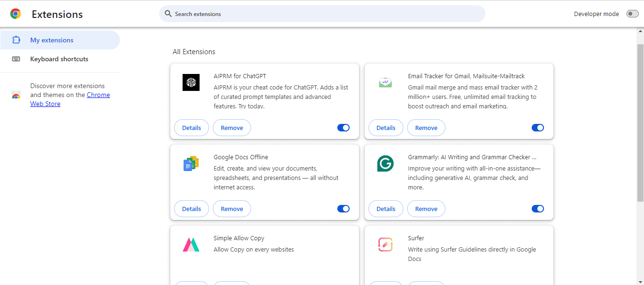Turn off the Grammarly extension toggle
The width and height of the screenshot is (644, 285).
[x=538, y=209]
